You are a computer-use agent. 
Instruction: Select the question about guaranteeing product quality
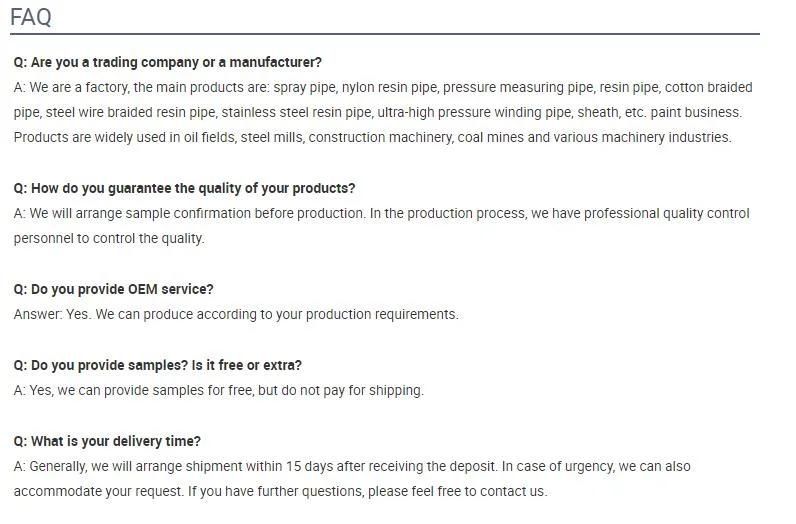coord(184,188)
